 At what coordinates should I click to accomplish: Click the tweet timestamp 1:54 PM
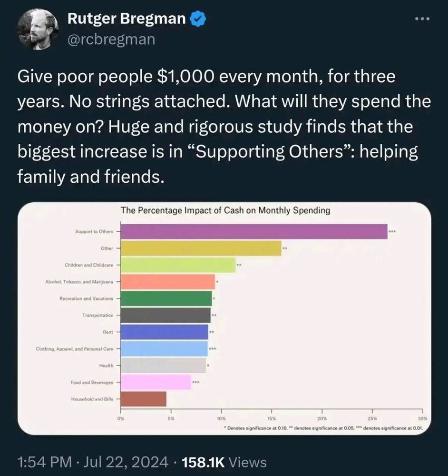coord(45,462)
